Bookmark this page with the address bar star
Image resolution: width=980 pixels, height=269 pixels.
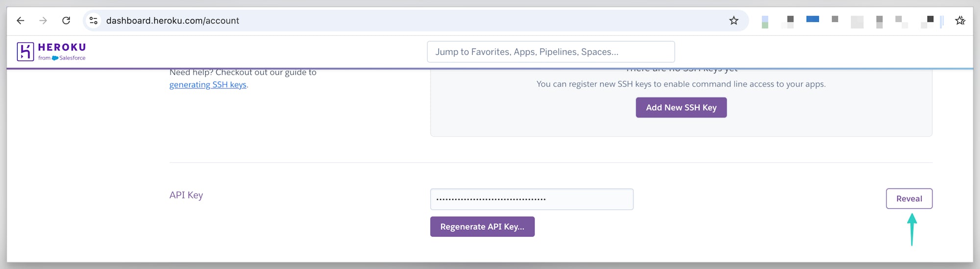click(734, 21)
